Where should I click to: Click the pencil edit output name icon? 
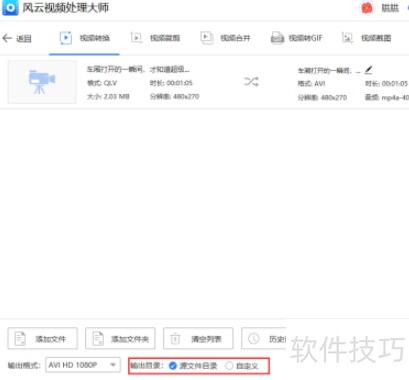coord(368,70)
